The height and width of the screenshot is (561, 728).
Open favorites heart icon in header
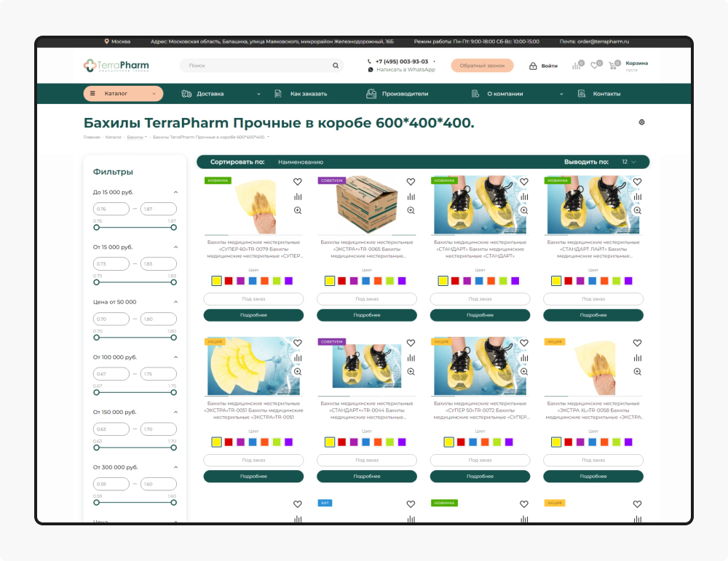[x=594, y=65]
